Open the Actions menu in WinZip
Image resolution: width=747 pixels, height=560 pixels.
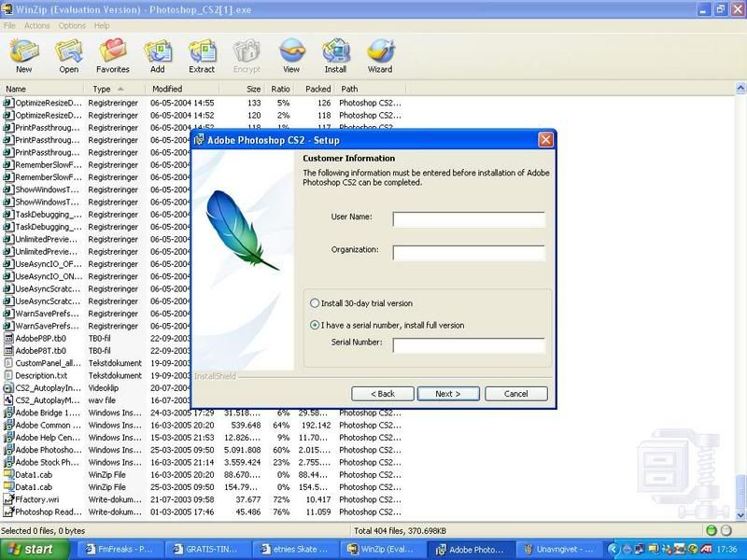coord(36,26)
